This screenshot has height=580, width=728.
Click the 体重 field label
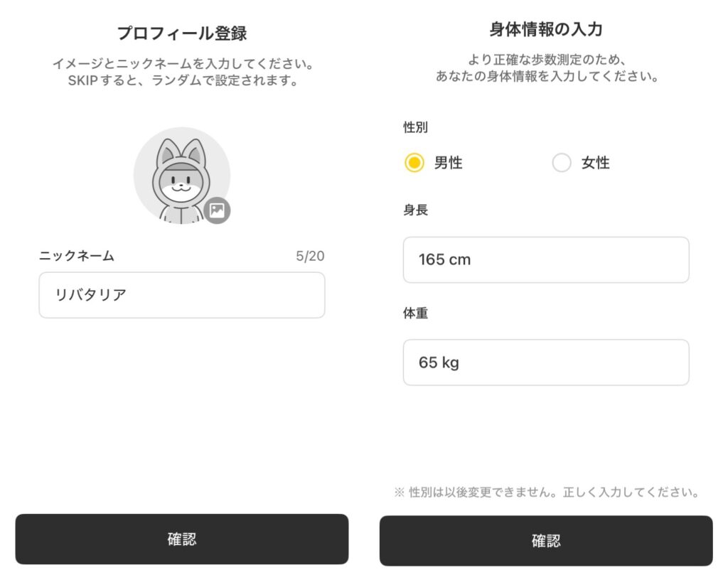(x=416, y=313)
